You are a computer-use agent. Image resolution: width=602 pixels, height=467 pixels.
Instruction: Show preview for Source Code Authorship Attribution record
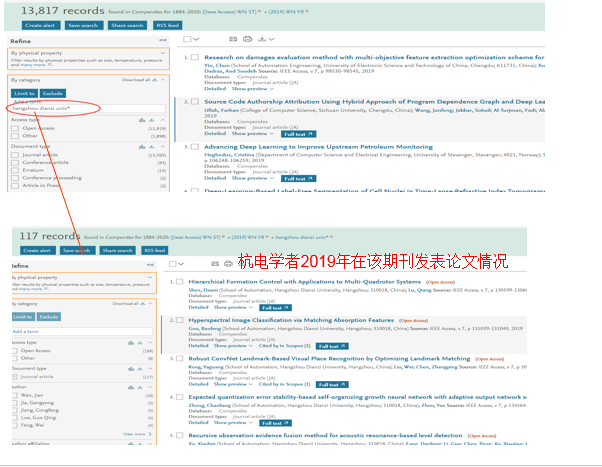[253, 134]
